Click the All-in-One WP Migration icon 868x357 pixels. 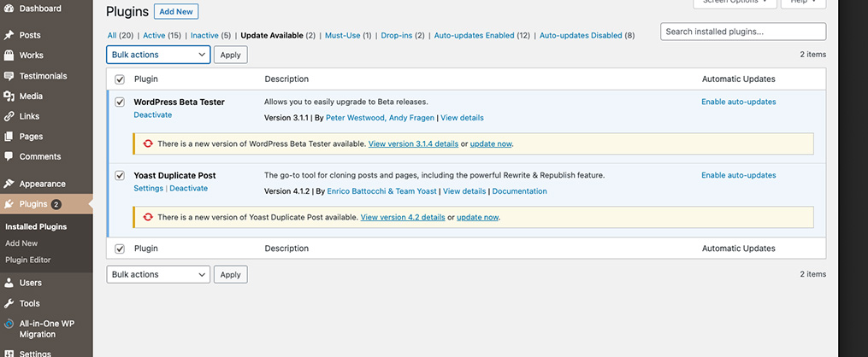point(9,324)
